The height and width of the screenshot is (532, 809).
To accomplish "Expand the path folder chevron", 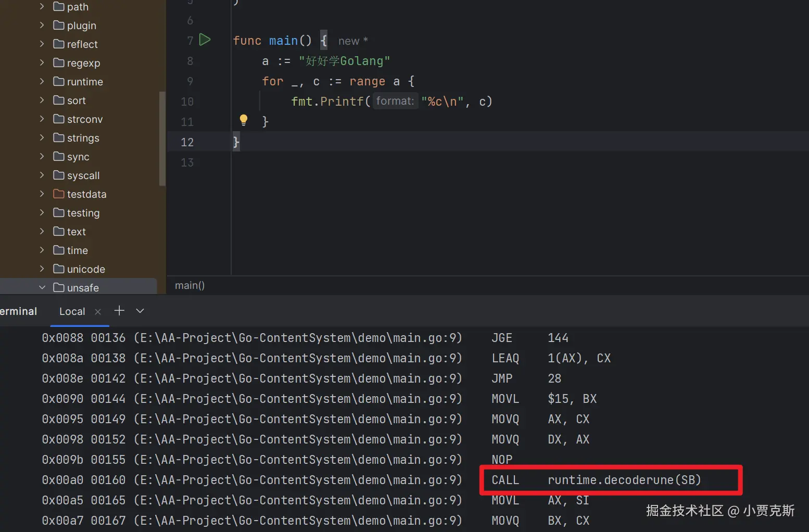I will (x=42, y=6).
